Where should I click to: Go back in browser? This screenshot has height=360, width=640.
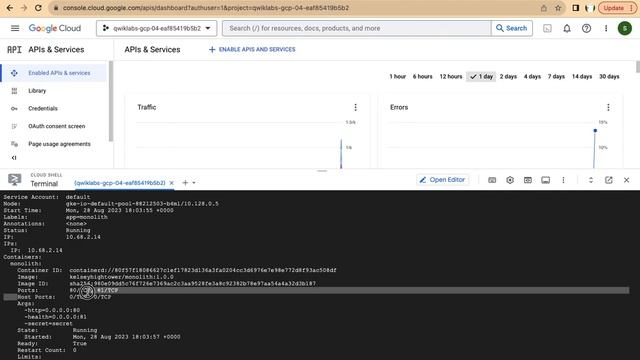pyautogui.click(x=10, y=8)
